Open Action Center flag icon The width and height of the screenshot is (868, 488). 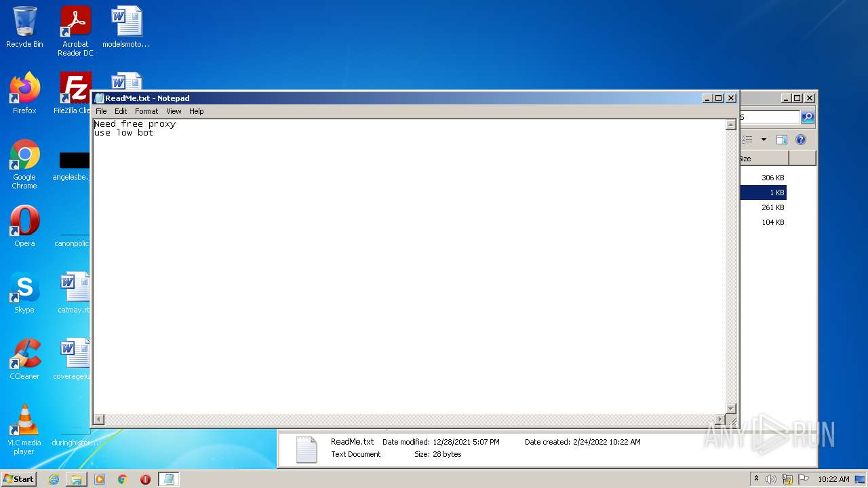coord(804,479)
